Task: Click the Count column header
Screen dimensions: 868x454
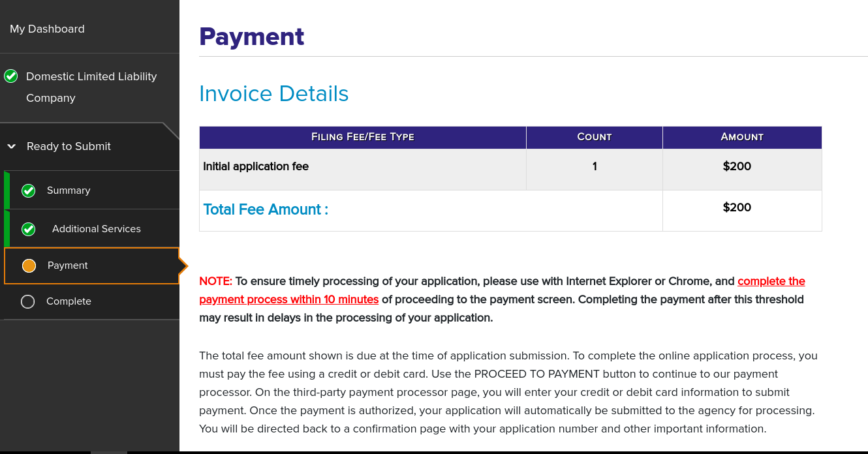Action: 594,137
